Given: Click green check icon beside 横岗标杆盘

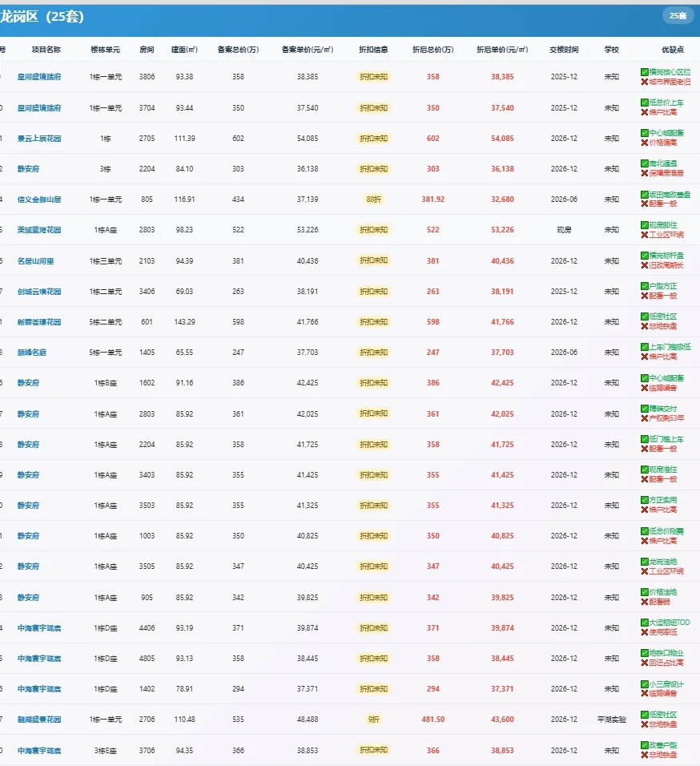Looking at the screenshot, I should [x=645, y=256].
